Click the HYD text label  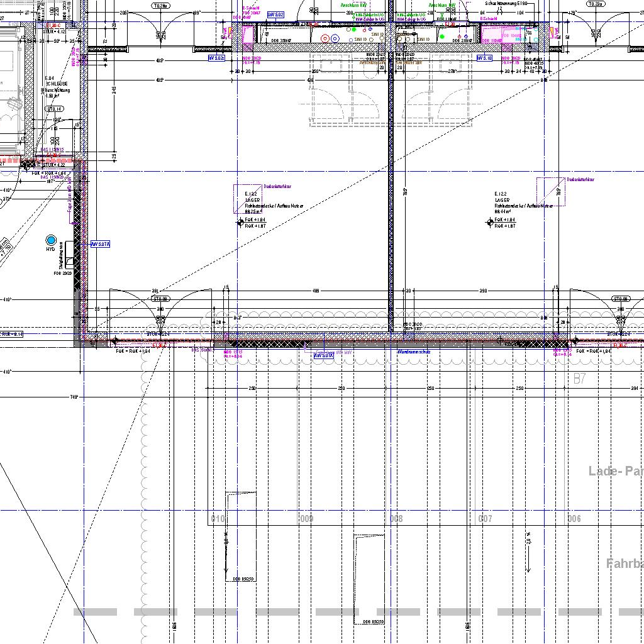[50, 249]
